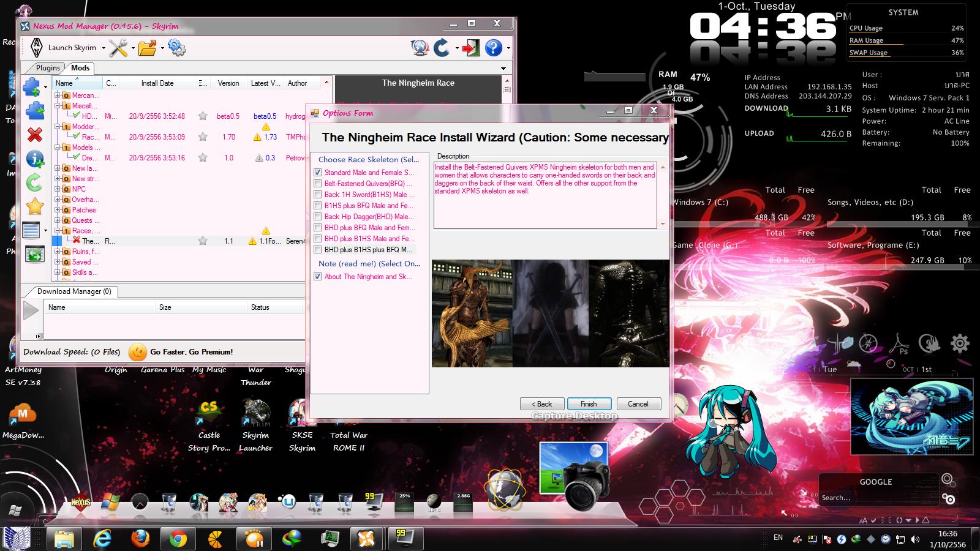Cancel the Options Form wizard
This screenshot has height=551, width=980.
tap(638, 404)
